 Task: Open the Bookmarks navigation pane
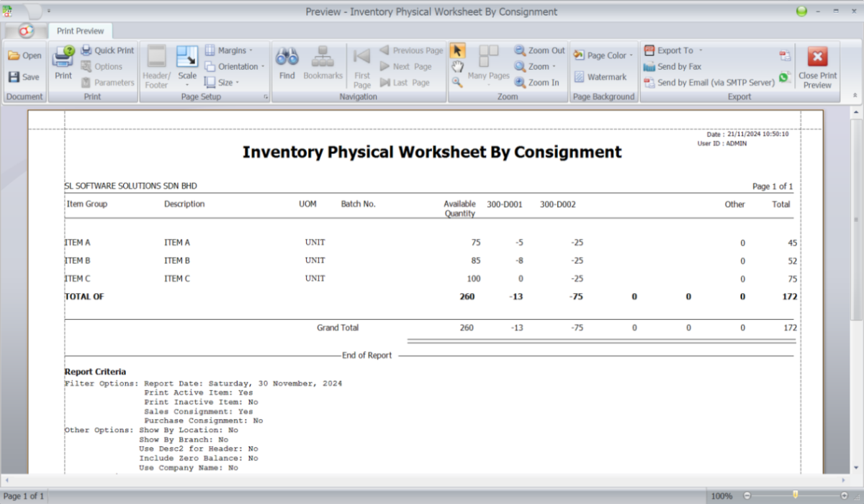[x=323, y=63]
